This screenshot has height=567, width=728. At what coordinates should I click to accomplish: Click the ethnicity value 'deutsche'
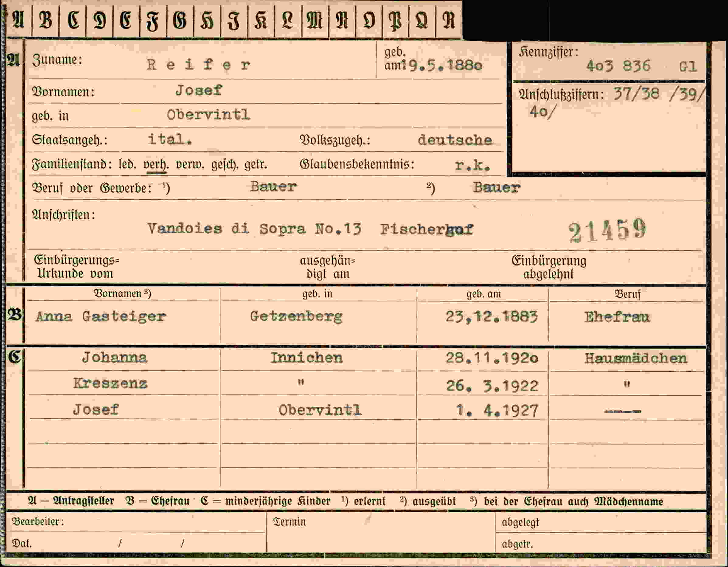coord(455,140)
